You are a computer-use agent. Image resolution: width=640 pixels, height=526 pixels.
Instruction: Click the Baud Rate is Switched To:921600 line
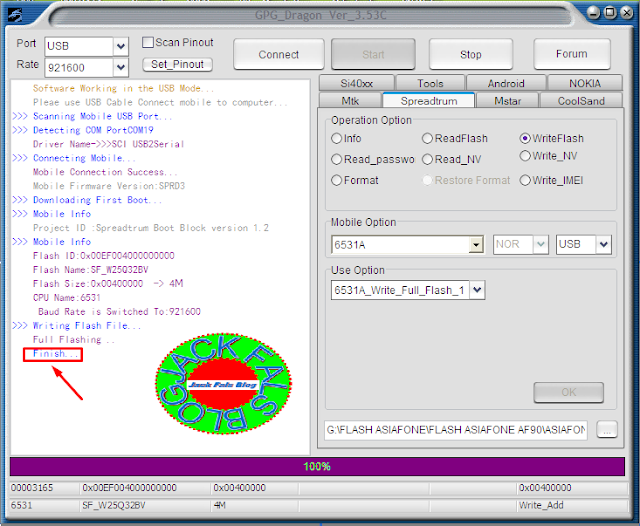pos(119,312)
